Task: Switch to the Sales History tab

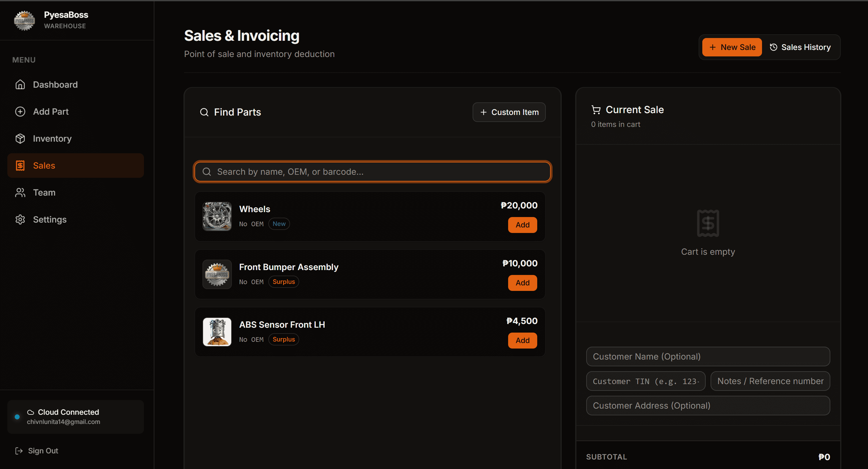Action: coord(800,47)
